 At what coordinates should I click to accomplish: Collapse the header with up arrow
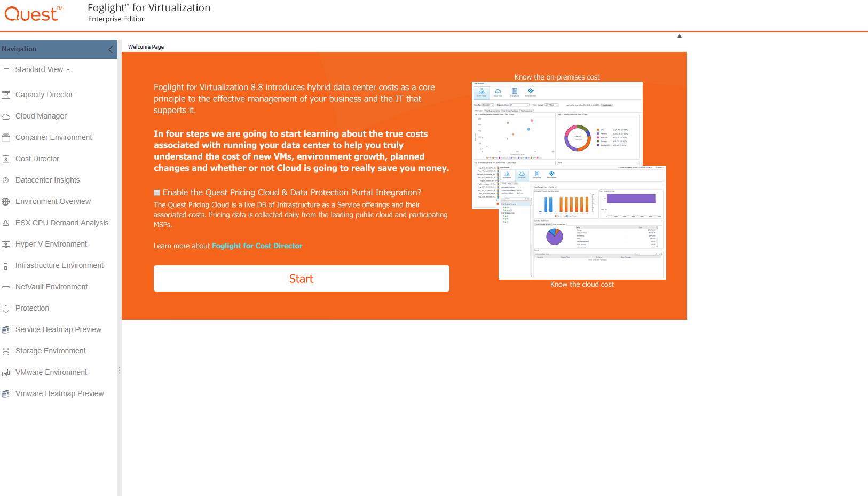click(x=680, y=36)
